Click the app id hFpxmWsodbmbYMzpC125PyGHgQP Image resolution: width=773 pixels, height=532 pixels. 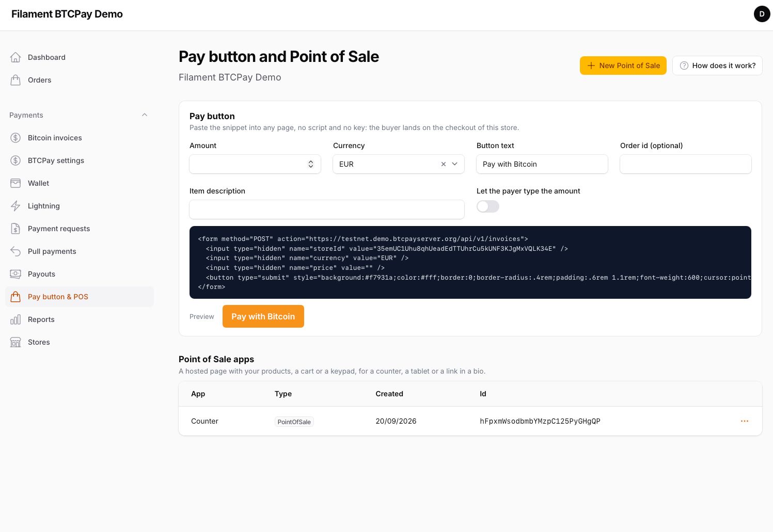click(x=540, y=421)
